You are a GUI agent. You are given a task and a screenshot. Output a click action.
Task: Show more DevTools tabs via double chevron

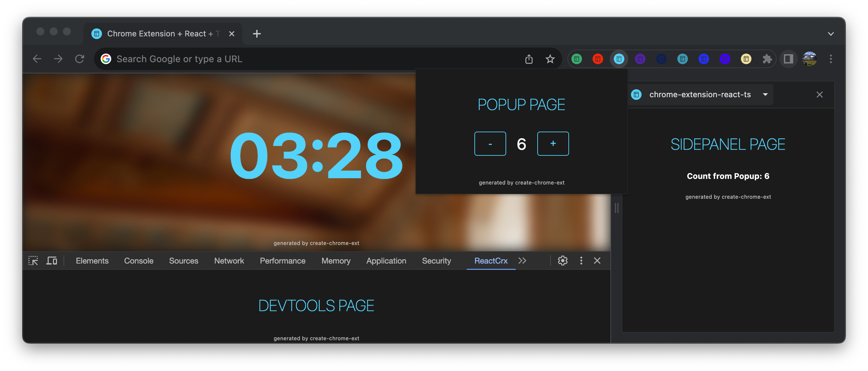[x=522, y=261]
